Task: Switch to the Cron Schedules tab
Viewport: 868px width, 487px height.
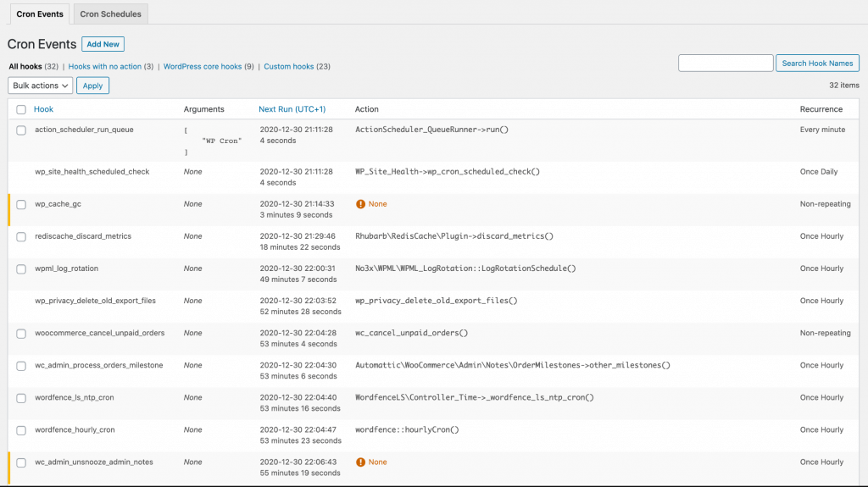Action: [111, 14]
